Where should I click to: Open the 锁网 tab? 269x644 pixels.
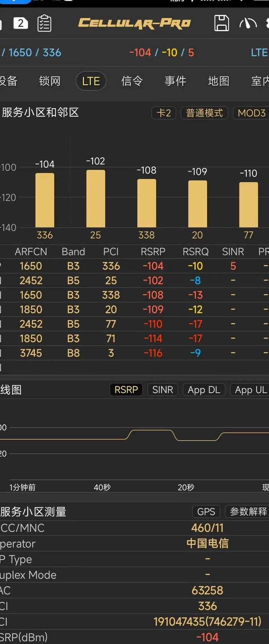point(50,81)
